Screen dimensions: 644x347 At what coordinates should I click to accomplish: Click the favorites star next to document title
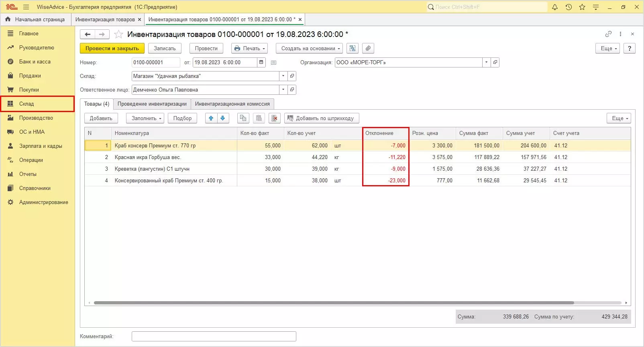point(118,35)
